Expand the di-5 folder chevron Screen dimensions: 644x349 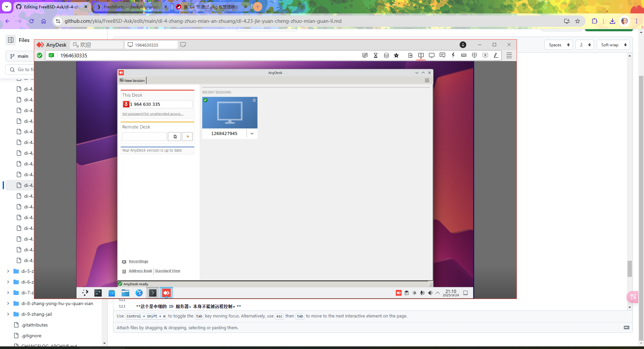(x=8, y=271)
